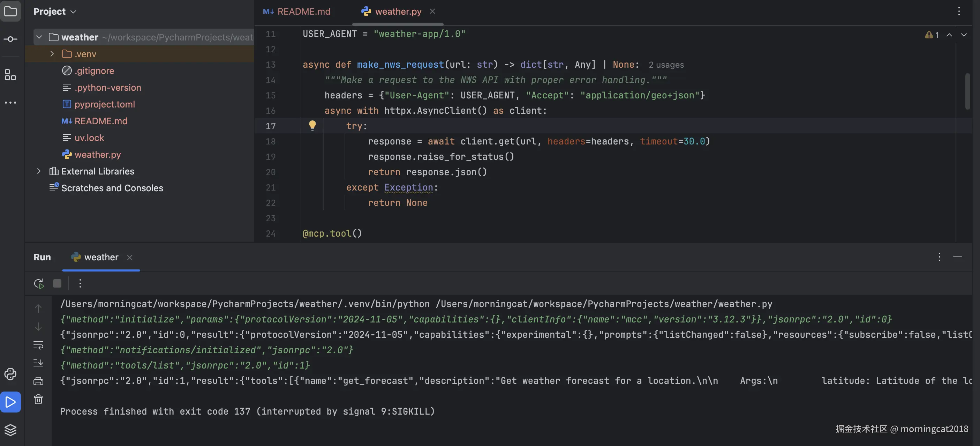Toggle the Run tool window button
980x446 pixels.
[x=10, y=402]
